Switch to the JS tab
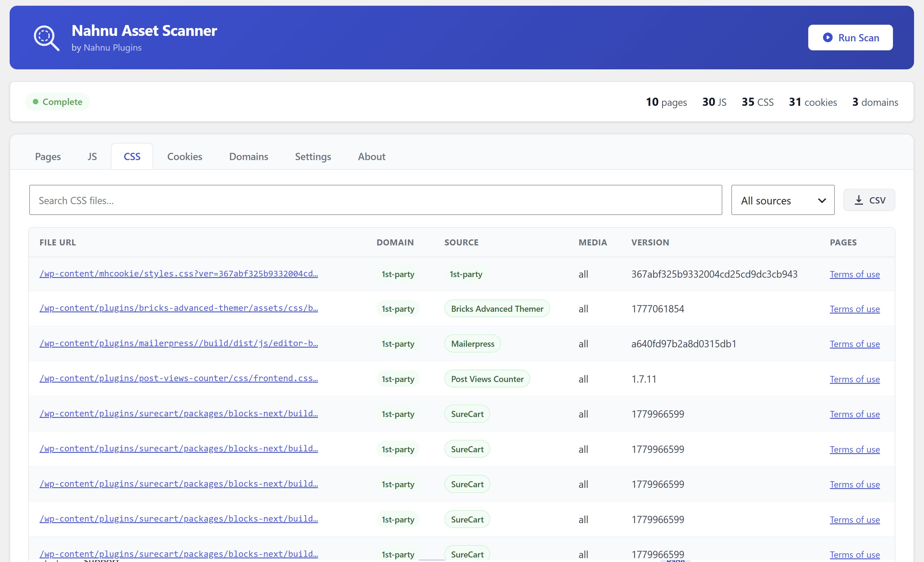Screen dimensions: 924x562 [92, 156]
